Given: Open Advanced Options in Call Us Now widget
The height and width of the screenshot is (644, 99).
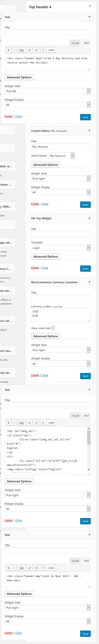Looking at the screenshot, I should 19,594.
